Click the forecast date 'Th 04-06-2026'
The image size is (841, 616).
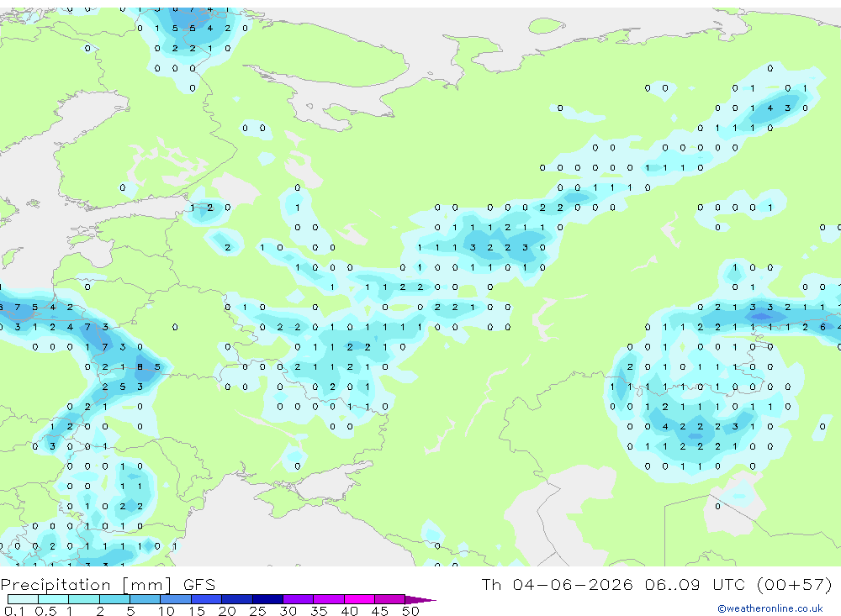pyautogui.click(x=557, y=584)
